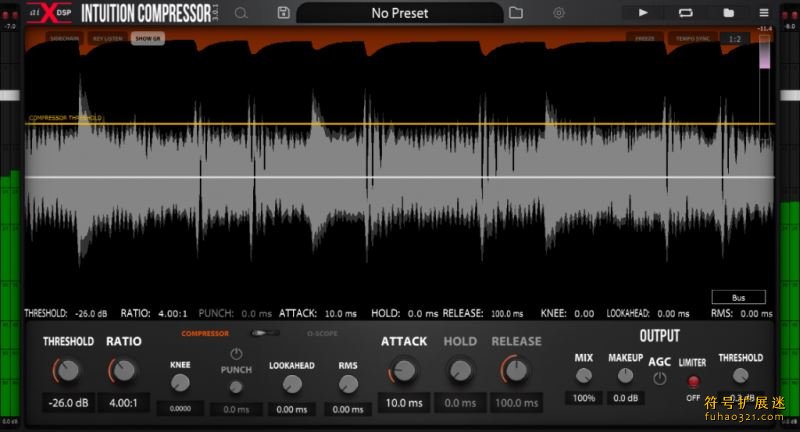Click the Output Threshold knob

740,376
